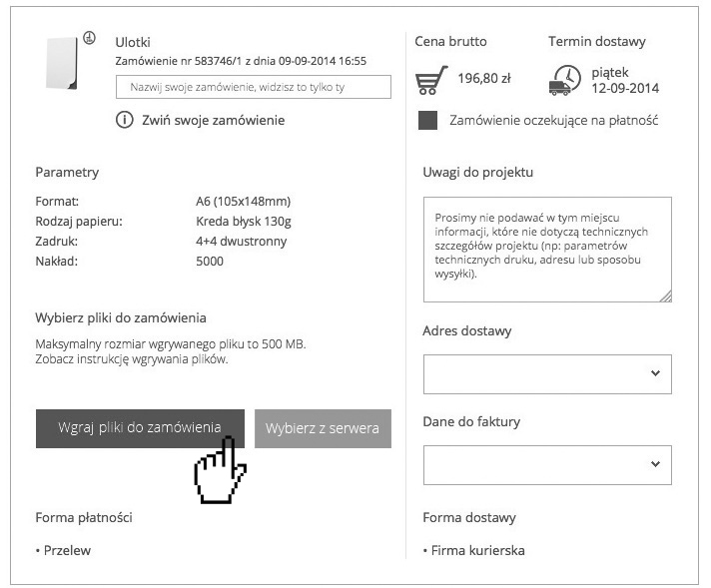Click the shopping cart price icon

[431, 80]
